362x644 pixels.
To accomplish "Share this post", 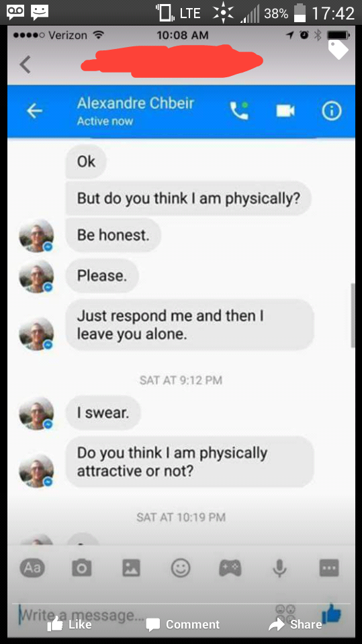I will 295,625.
